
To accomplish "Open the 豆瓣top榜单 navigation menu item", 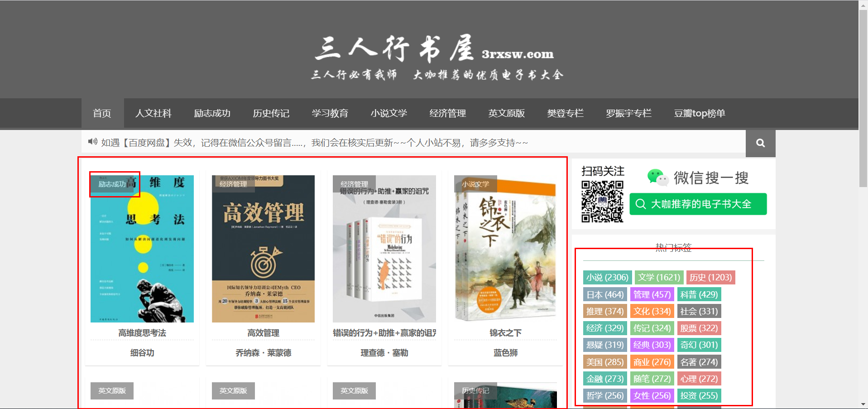I will point(699,114).
